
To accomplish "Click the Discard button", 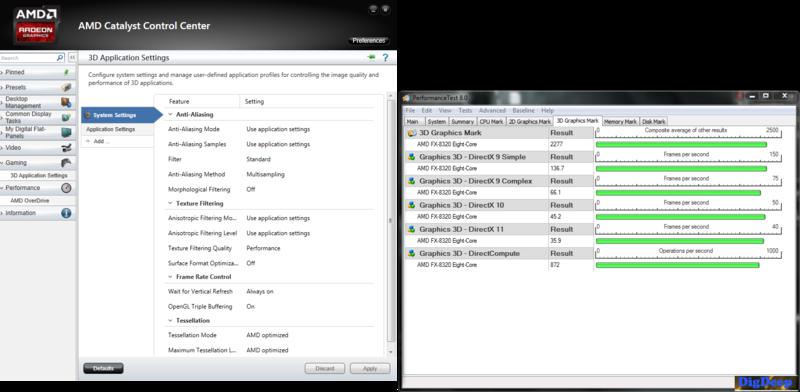I will [324, 369].
